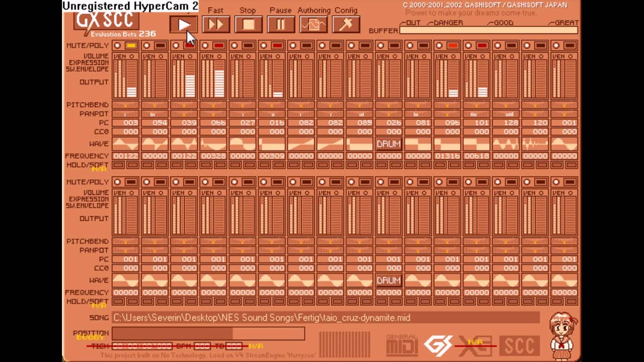The width and height of the screenshot is (644, 362).
Task: Click the DRUM box in the lower channel bank
Action: tap(388, 281)
